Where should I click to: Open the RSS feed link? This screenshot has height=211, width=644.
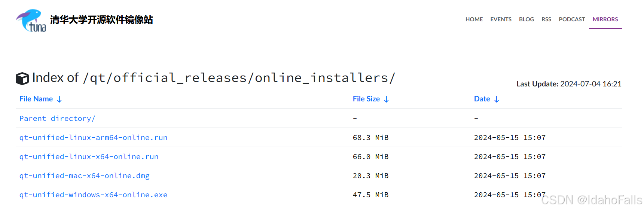tap(546, 19)
